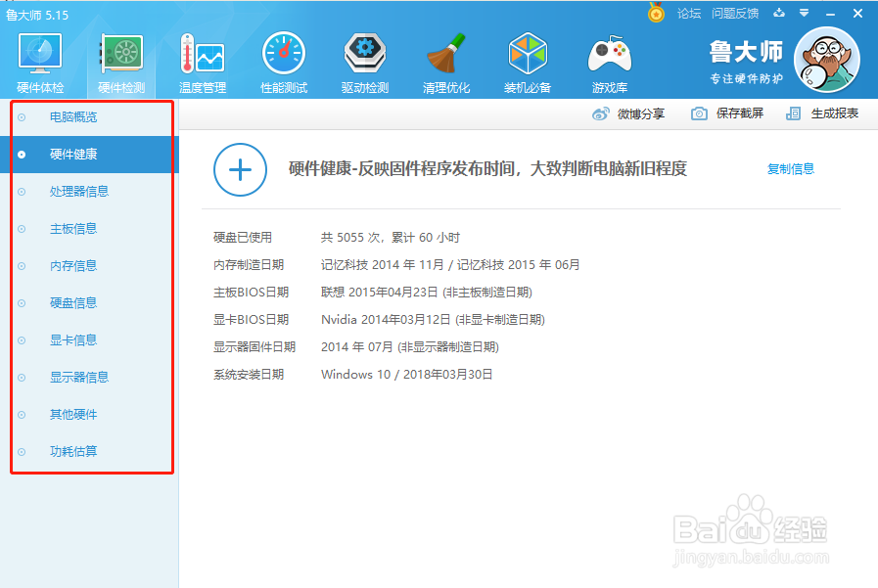
Task: Click bullet marker next to 电脑概览
Action: point(22,117)
